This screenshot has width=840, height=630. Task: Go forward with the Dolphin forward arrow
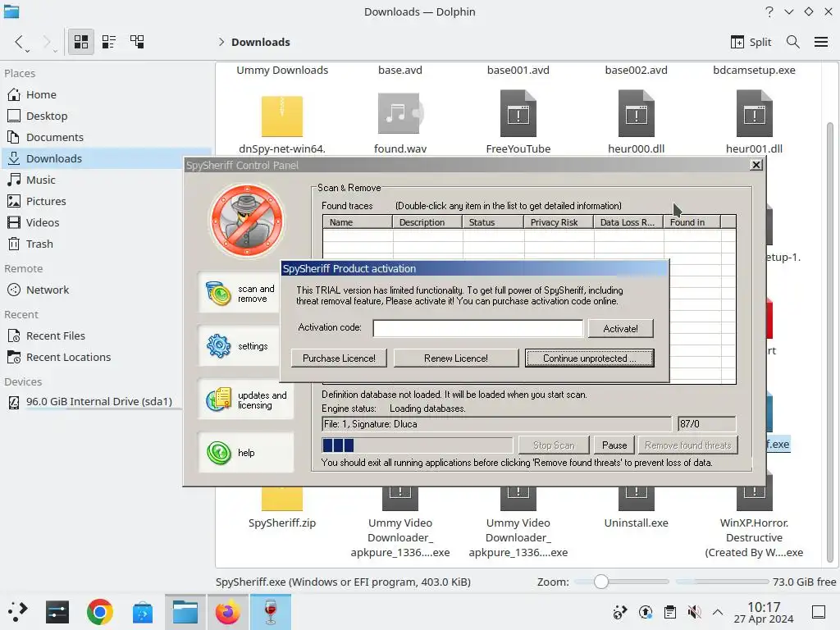[x=47, y=42]
